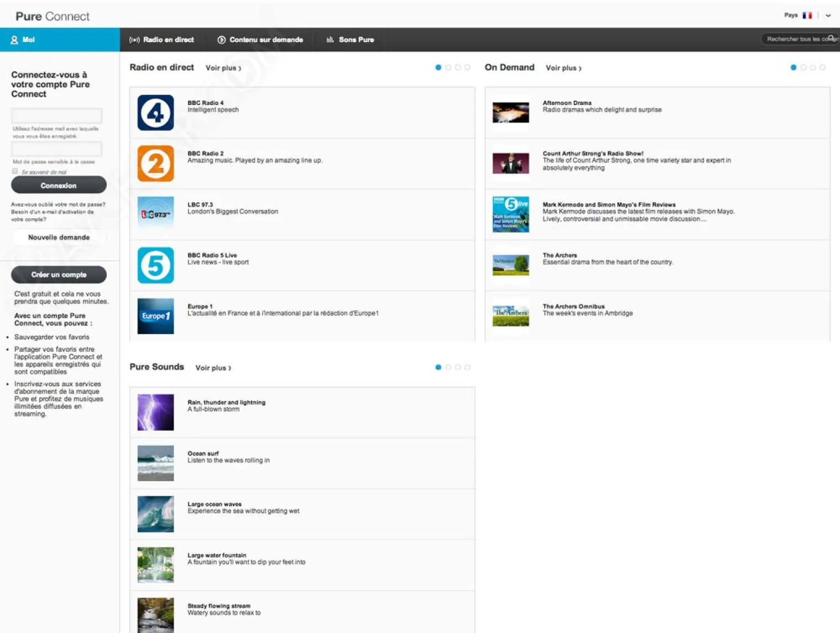Image resolution: width=840 pixels, height=633 pixels.
Task: Open the BBC Radio 5 Live title
Action: (212, 255)
